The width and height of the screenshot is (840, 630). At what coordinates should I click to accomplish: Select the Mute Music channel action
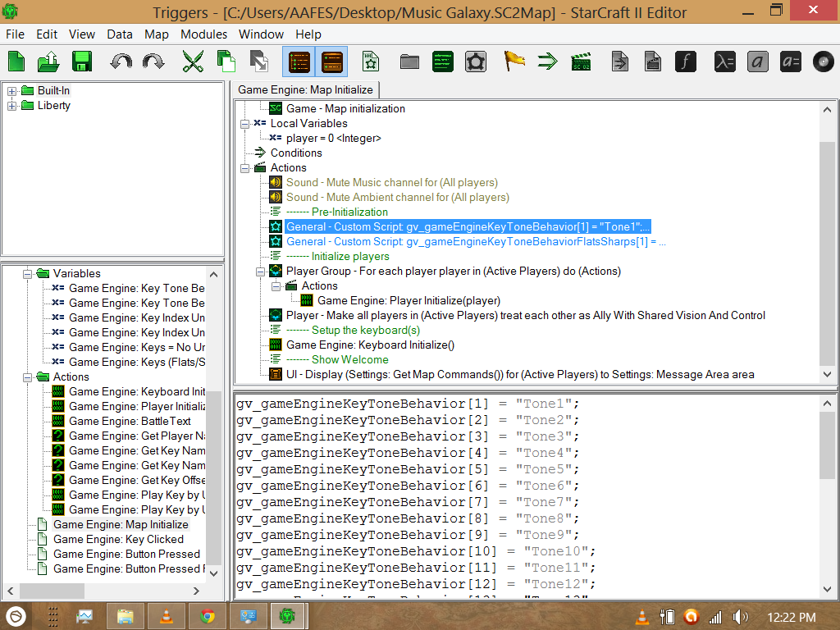pyautogui.click(x=391, y=183)
